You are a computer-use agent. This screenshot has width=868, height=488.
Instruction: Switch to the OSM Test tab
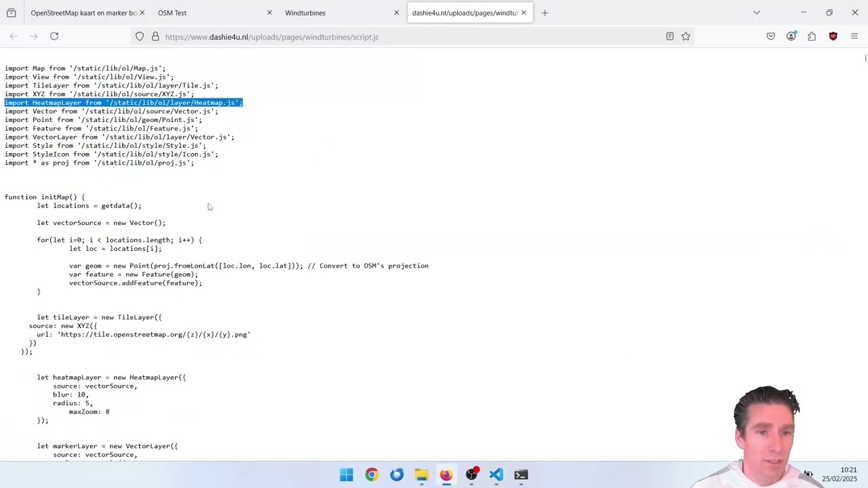[x=213, y=13]
